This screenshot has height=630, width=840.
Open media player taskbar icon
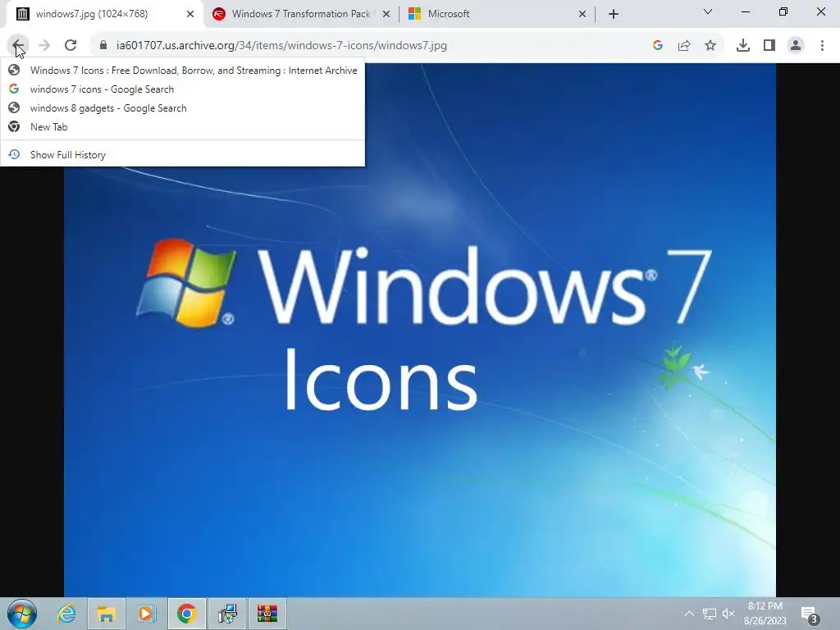point(146,614)
